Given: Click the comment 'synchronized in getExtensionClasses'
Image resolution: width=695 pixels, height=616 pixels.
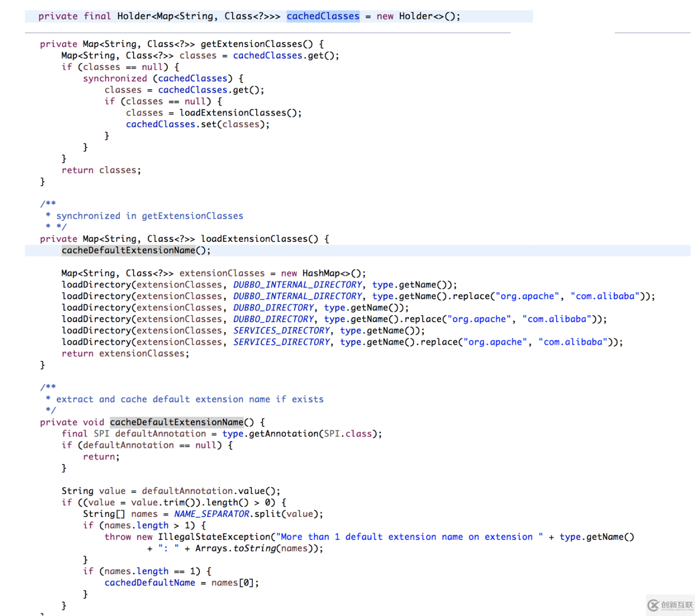Looking at the screenshot, I should [x=150, y=216].
